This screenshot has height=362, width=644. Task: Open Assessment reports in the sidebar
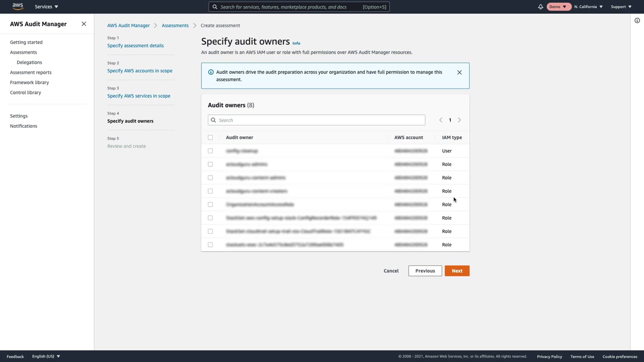[31, 72]
